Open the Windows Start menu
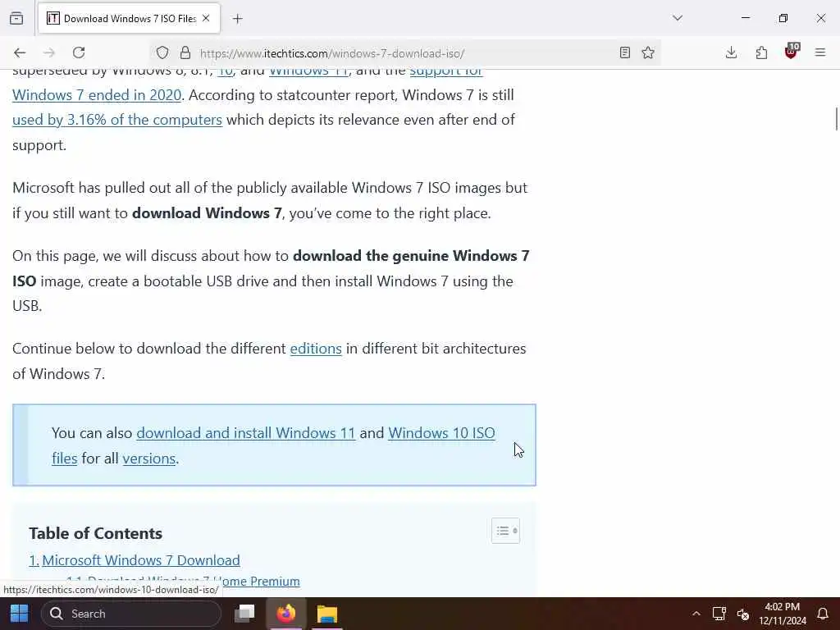 20,614
